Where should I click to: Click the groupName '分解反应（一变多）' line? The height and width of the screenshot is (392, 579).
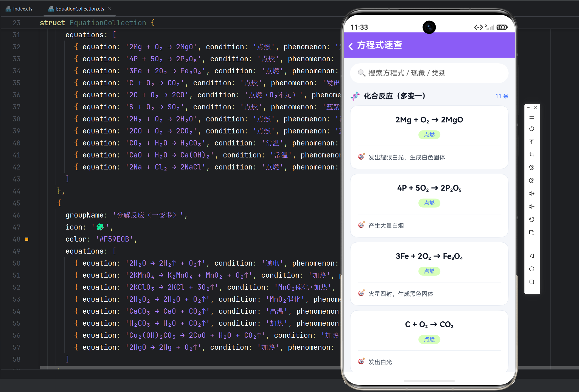pyautogui.click(x=126, y=215)
